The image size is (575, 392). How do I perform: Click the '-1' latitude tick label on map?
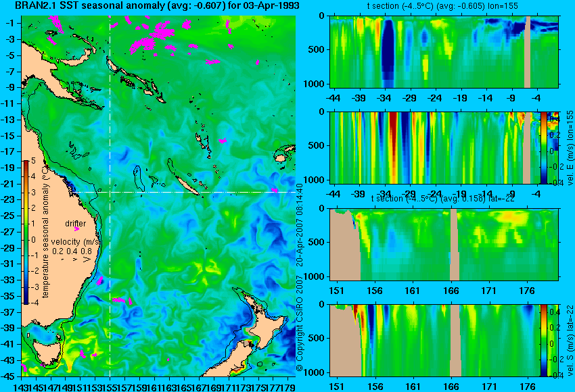point(10,23)
